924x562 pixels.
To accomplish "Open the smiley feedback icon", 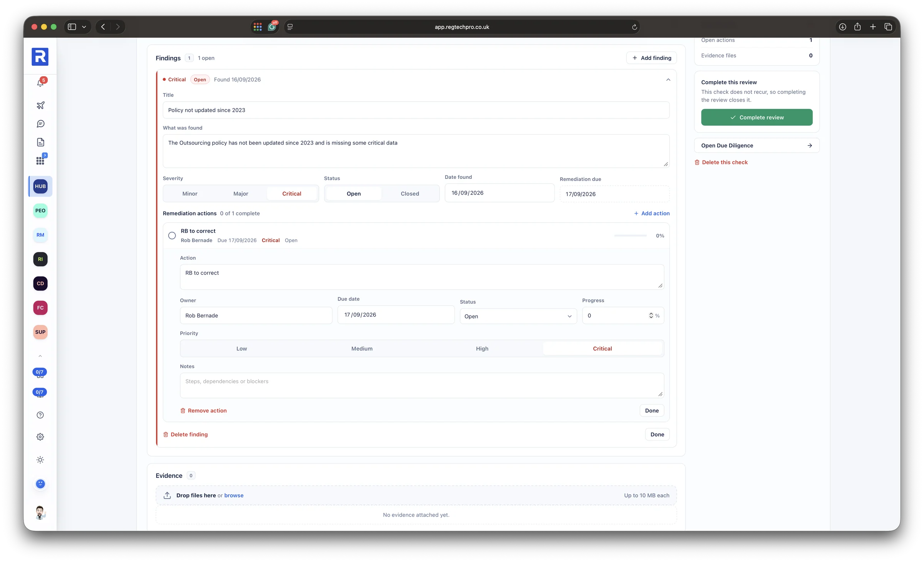I will 40,484.
